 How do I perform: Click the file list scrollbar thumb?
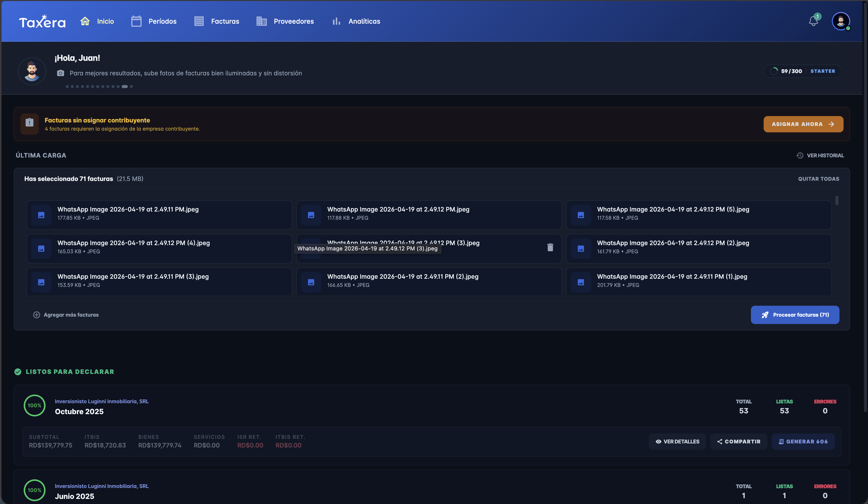coord(837,201)
